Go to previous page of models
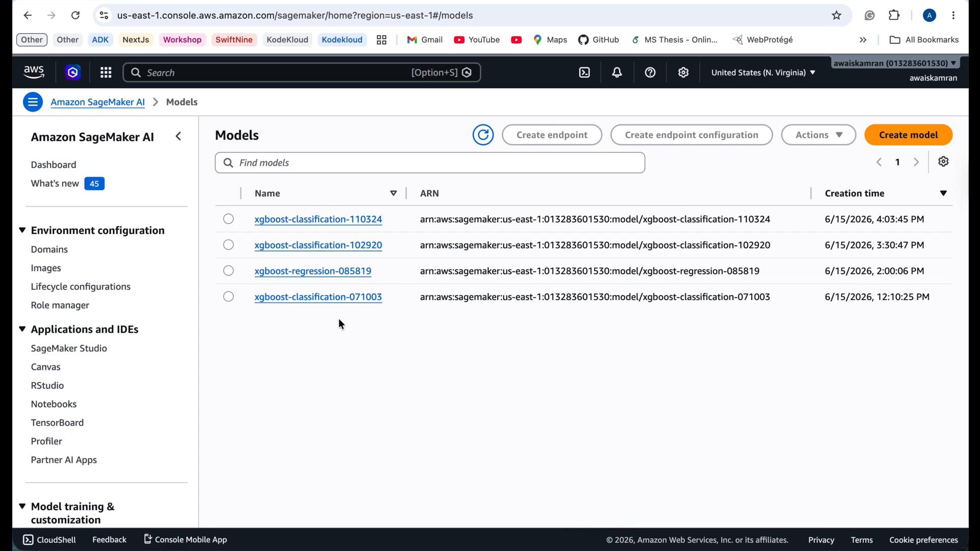 879,162
